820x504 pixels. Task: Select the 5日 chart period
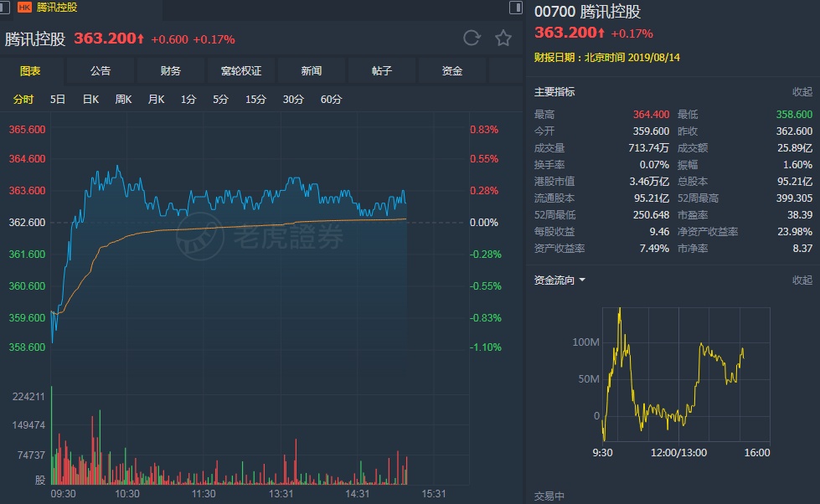pos(58,100)
